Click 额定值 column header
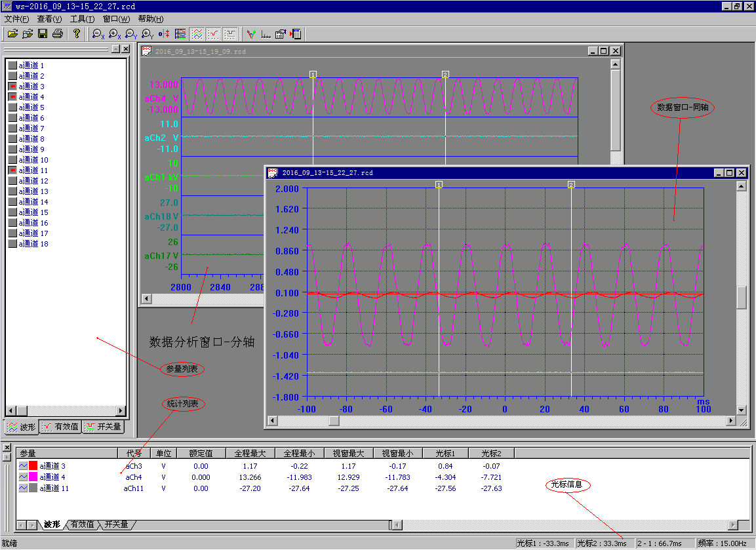 201,453
